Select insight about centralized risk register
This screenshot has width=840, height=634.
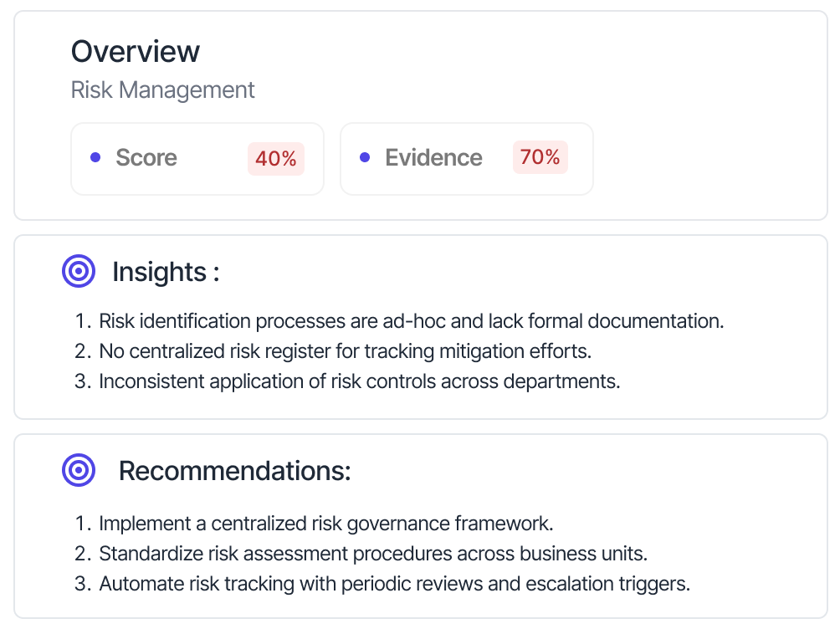(346, 351)
